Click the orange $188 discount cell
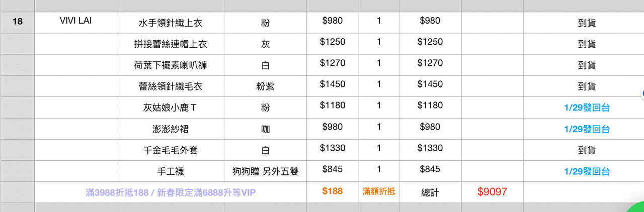Image resolution: width=644 pixels, height=212 pixels. [332, 191]
